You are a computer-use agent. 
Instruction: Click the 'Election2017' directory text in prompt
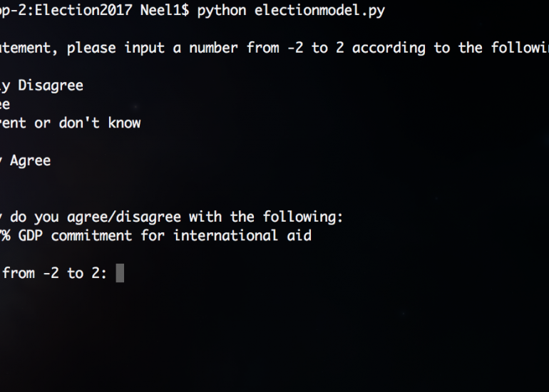(x=83, y=10)
